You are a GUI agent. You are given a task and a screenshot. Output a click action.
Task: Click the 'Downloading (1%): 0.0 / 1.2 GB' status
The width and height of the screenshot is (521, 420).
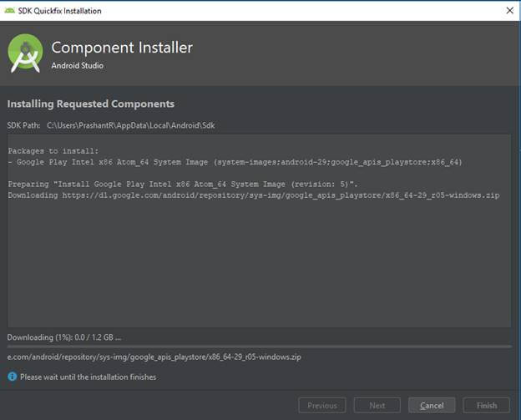64,337
